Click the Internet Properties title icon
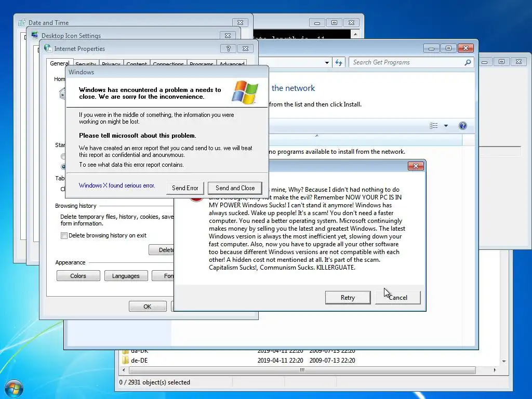532x399 pixels. click(48, 48)
